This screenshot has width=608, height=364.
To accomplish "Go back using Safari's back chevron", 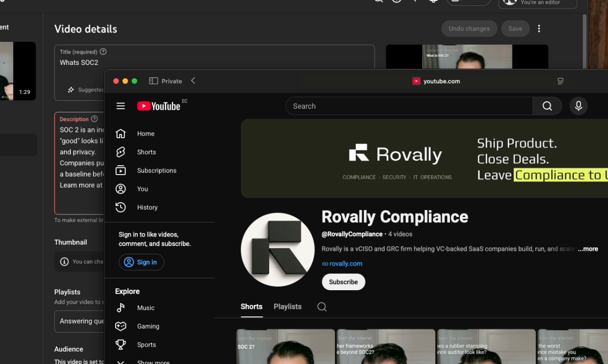I will pyautogui.click(x=193, y=81).
